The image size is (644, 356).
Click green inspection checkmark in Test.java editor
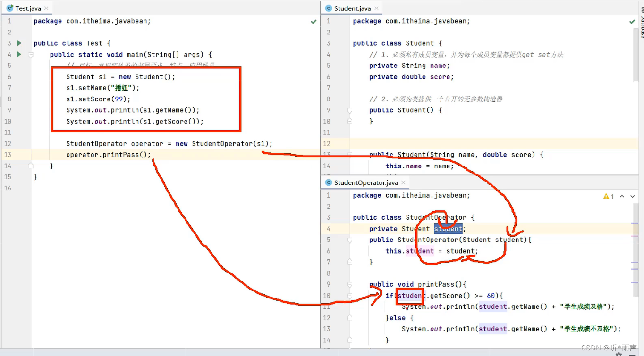314,22
